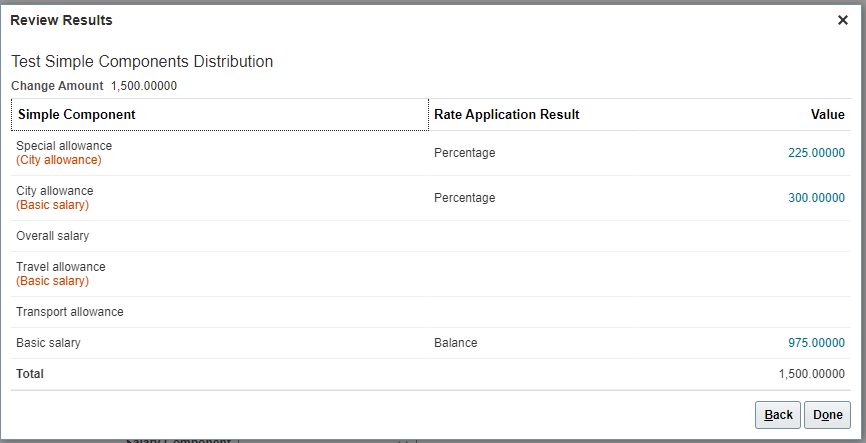
Task: Select the Travel allowance row label
Action: click(x=61, y=267)
